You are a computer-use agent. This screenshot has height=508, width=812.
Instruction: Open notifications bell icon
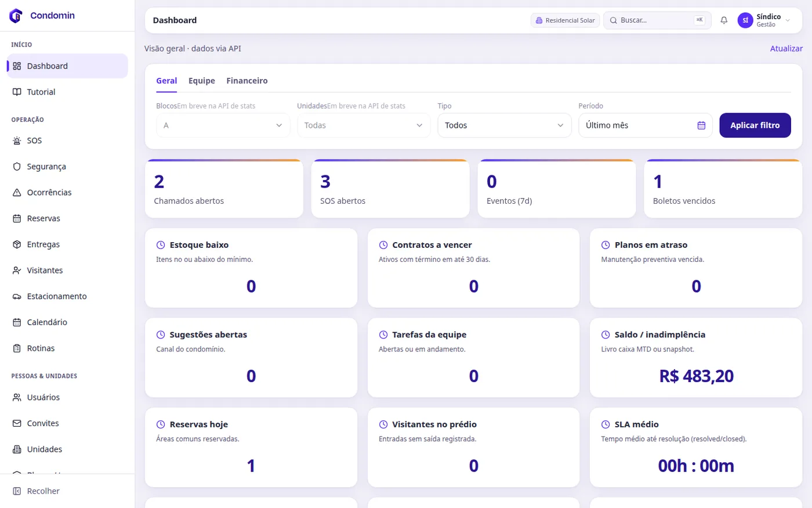point(724,20)
